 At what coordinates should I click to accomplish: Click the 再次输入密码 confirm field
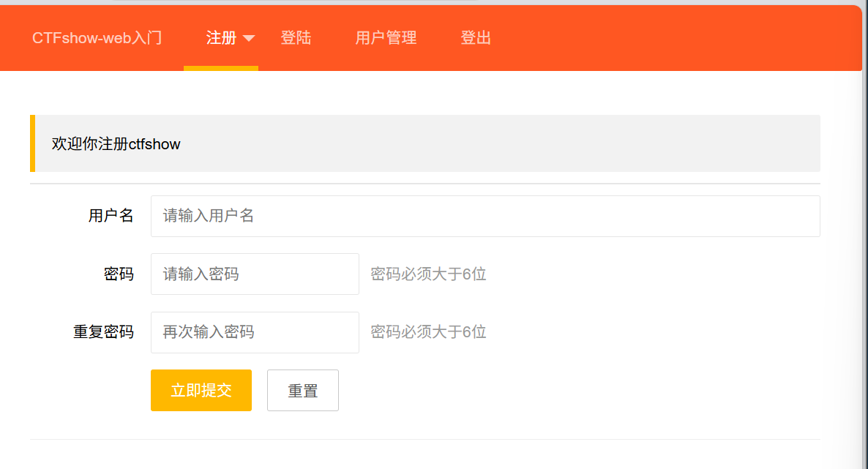pos(255,332)
